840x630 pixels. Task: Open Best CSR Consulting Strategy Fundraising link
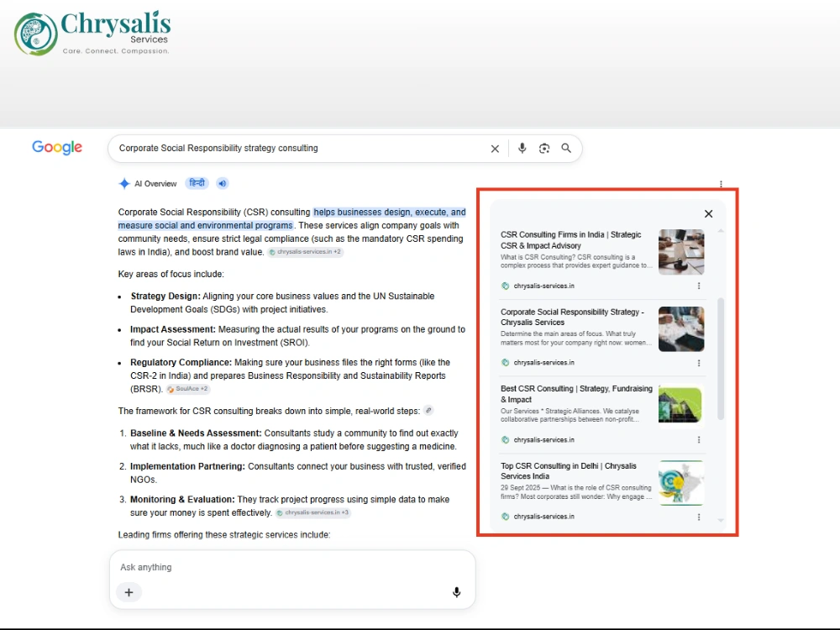click(x=576, y=394)
